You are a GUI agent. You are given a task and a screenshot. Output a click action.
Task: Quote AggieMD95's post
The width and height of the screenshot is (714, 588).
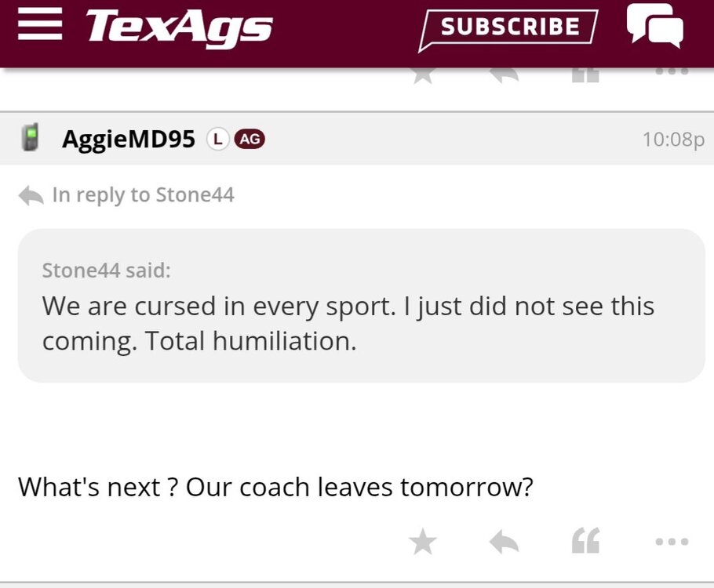585,541
